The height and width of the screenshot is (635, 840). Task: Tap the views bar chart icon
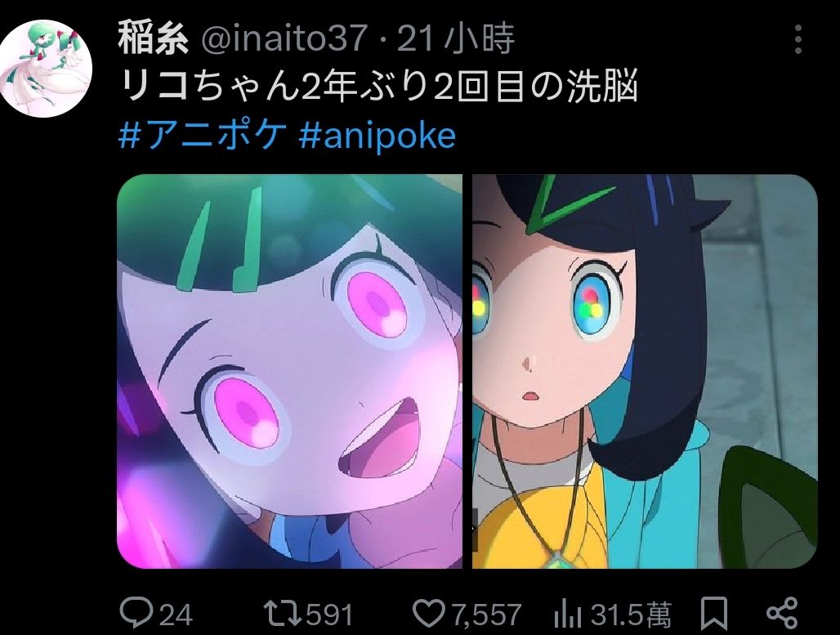click(x=567, y=614)
